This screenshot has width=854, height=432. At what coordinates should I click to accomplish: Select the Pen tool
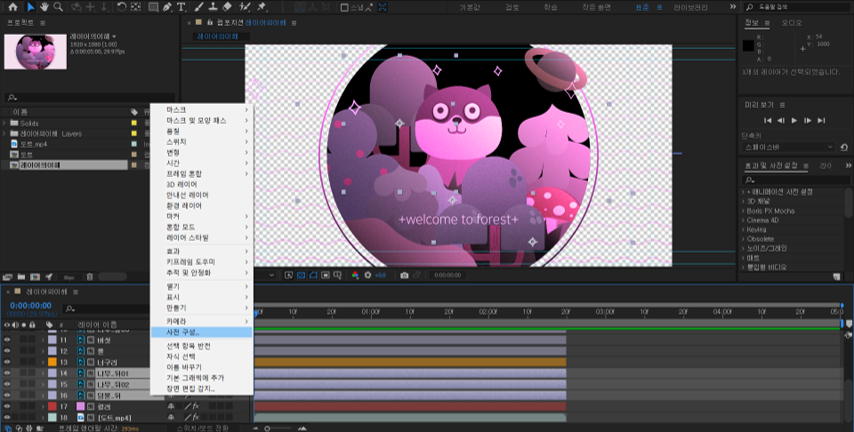pos(167,7)
